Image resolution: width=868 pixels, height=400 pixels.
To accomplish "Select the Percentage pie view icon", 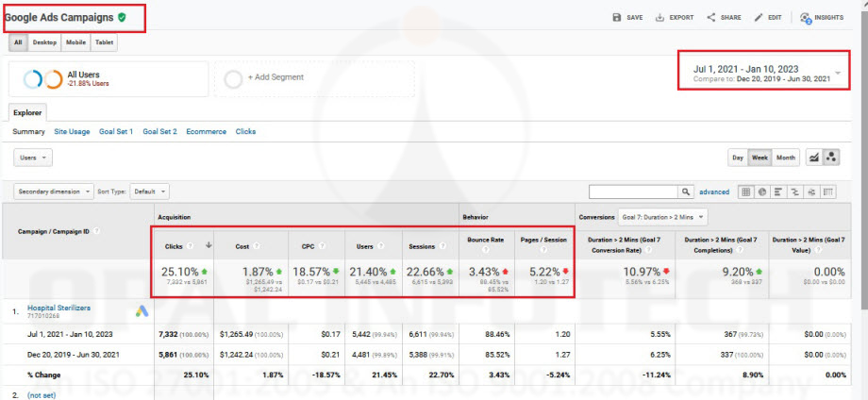I will pos(762,192).
